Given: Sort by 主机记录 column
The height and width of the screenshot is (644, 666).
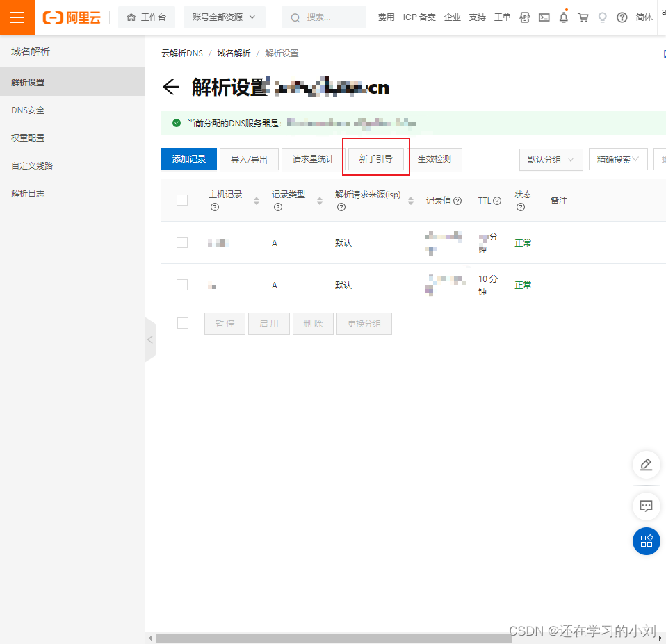Looking at the screenshot, I should [257, 201].
